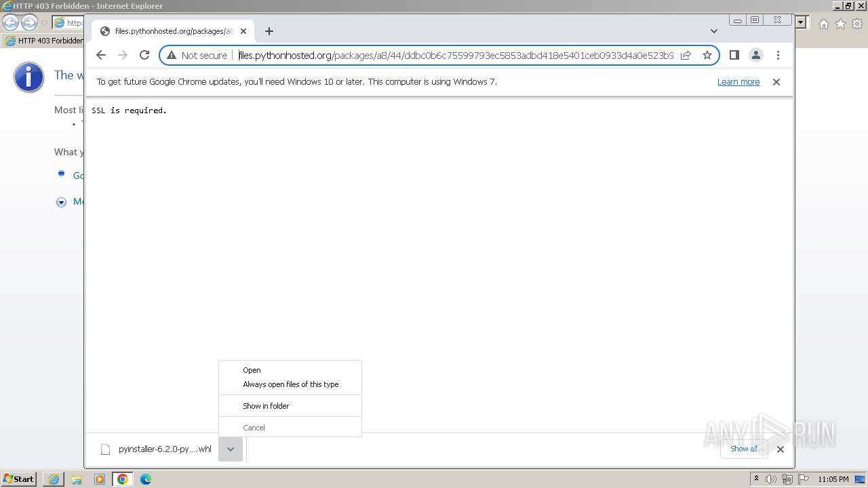The image size is (868, 488).
Task: Click the address bar URL field
Action: (456, 56)
